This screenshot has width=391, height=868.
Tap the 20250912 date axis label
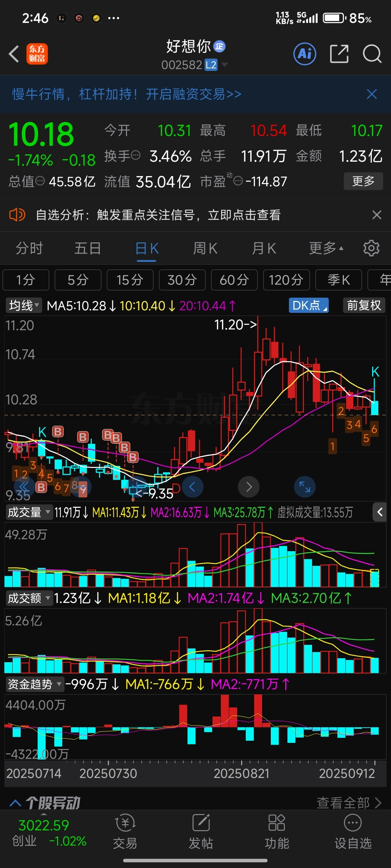coord(347,774)
